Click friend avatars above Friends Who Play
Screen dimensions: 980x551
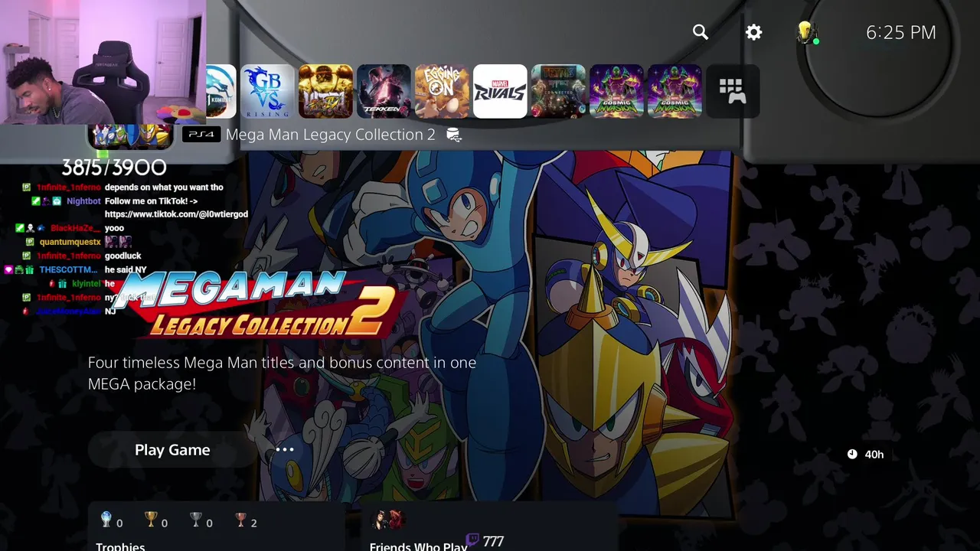[x=387, y=520]
